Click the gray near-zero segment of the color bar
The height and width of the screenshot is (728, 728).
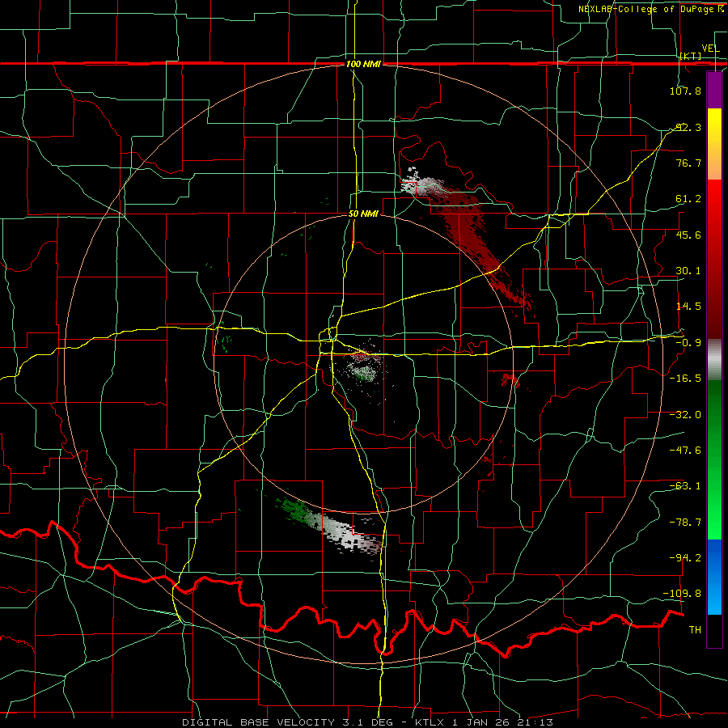click(x=714, y=360)
